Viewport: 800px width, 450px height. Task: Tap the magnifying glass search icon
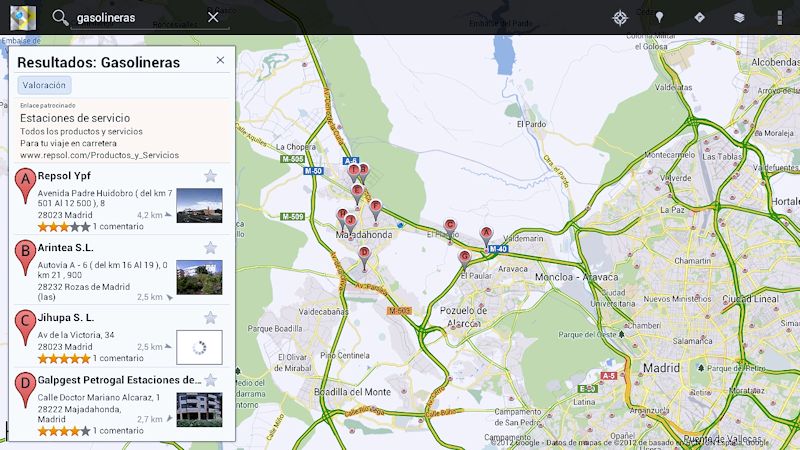tap(60, 18)
